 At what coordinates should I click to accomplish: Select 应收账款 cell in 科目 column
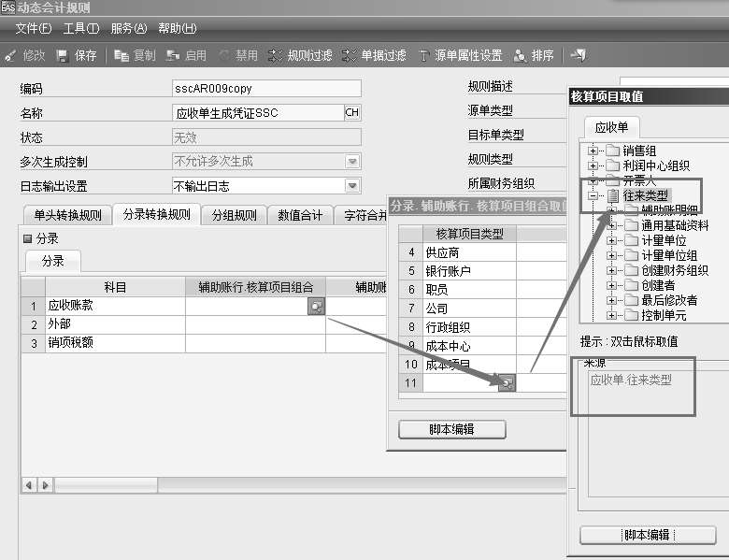(x=115, y=306)
